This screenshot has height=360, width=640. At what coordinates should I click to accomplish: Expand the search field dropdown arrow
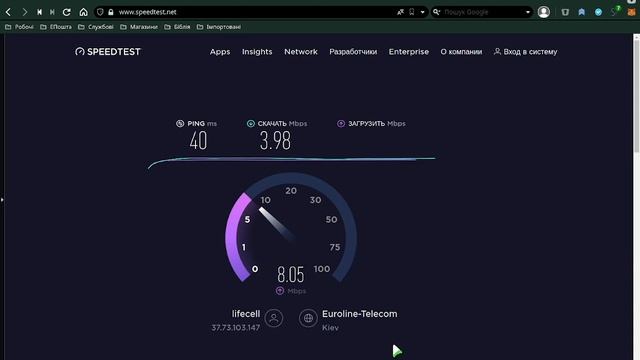(x=528, y=12)
